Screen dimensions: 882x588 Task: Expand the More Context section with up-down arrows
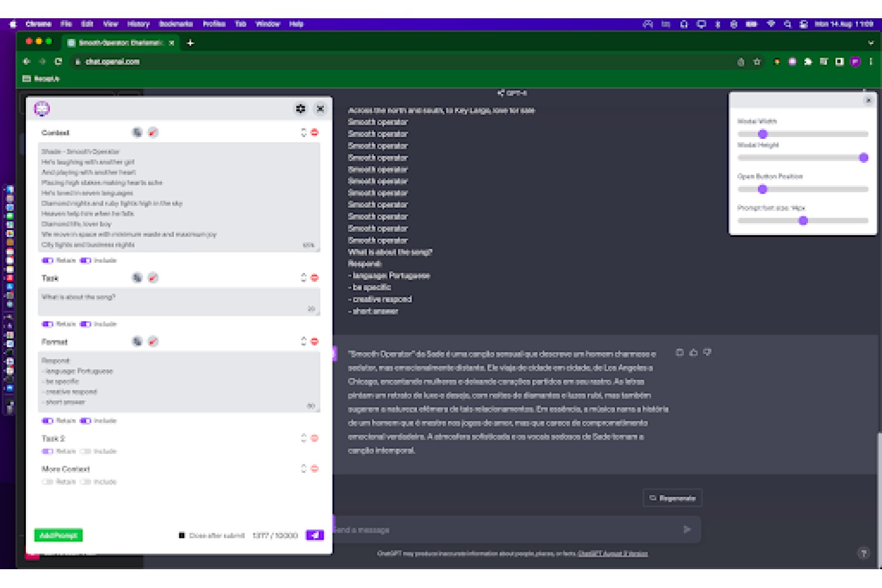[x=303, y=469]
